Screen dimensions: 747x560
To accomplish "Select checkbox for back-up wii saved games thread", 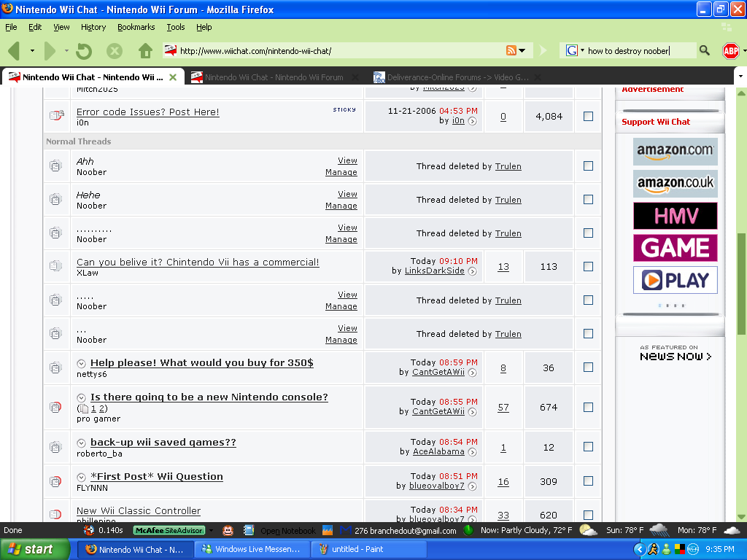I will coord(589,447).
